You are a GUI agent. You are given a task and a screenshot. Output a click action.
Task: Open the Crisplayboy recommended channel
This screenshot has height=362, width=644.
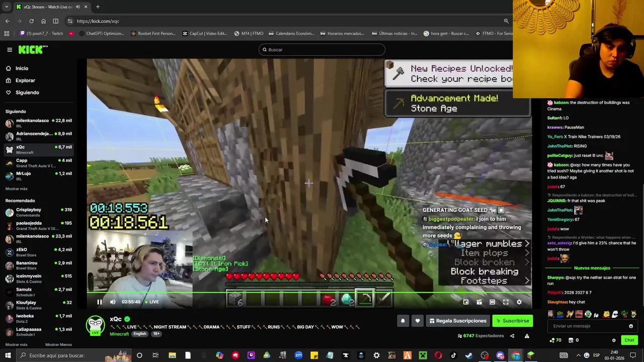coord(39,212)
